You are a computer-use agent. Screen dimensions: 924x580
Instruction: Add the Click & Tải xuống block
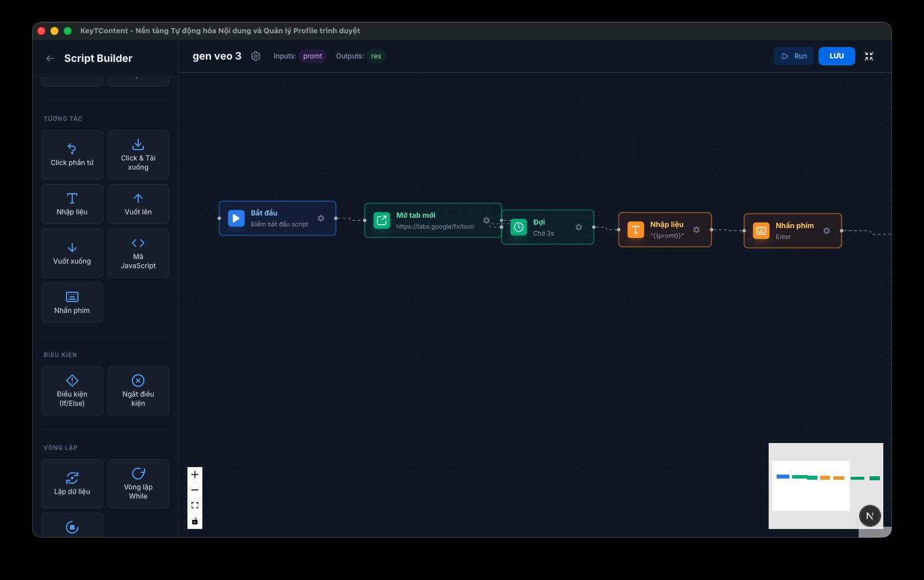click(x=138, y=155)
